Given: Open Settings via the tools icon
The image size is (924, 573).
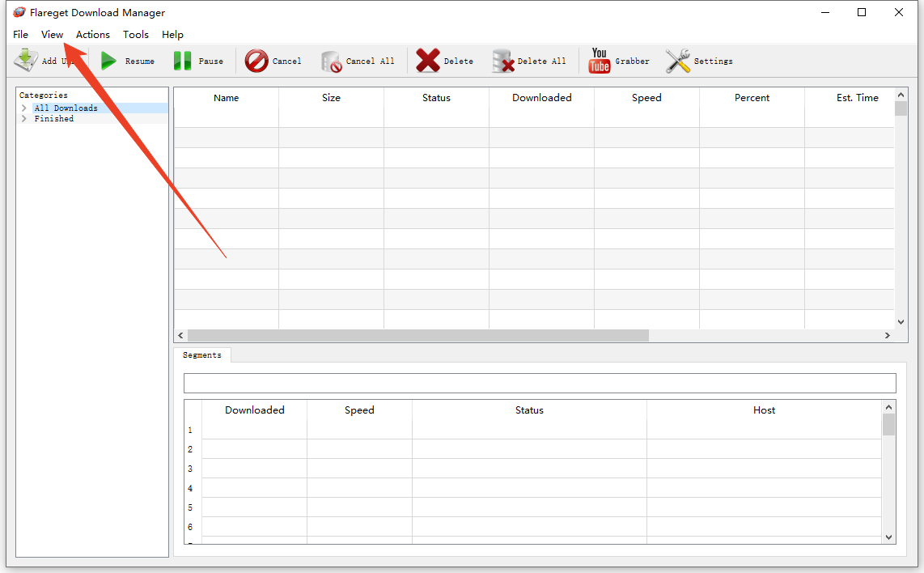Looking at the screenshot, I should point(678,61).
